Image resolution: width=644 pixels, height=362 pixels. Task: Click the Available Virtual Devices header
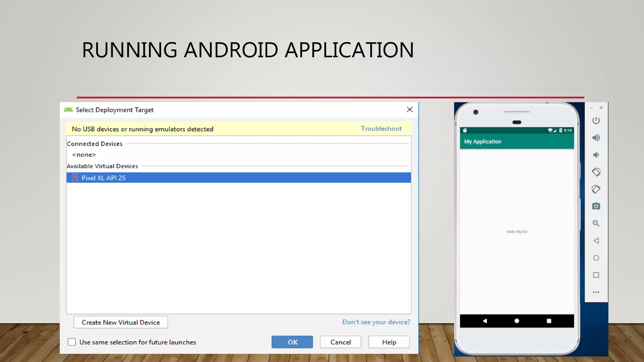coord(102,166)
